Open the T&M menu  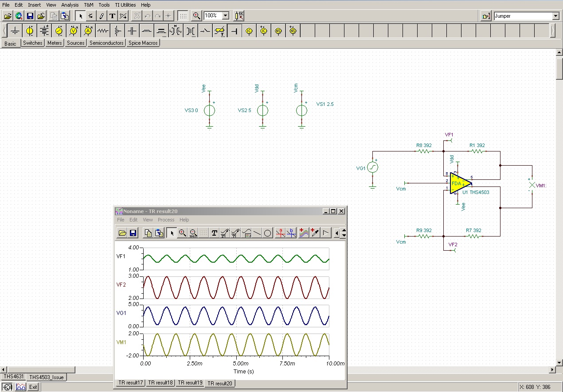tap(89, 5)
